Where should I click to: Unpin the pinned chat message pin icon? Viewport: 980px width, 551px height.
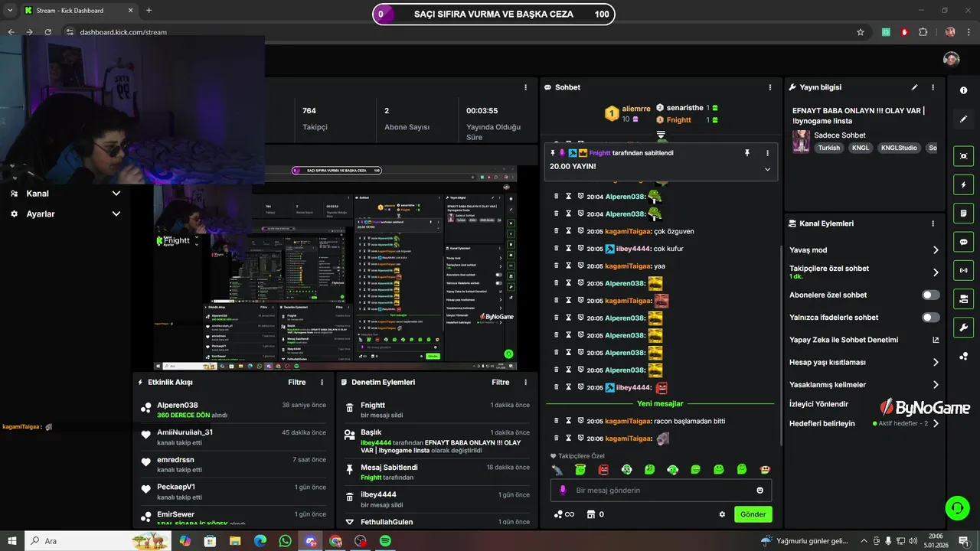click(747, 153)
